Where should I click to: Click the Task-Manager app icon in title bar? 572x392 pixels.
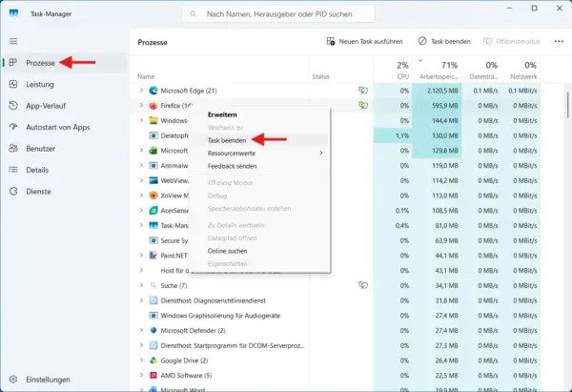pos(13,13)
